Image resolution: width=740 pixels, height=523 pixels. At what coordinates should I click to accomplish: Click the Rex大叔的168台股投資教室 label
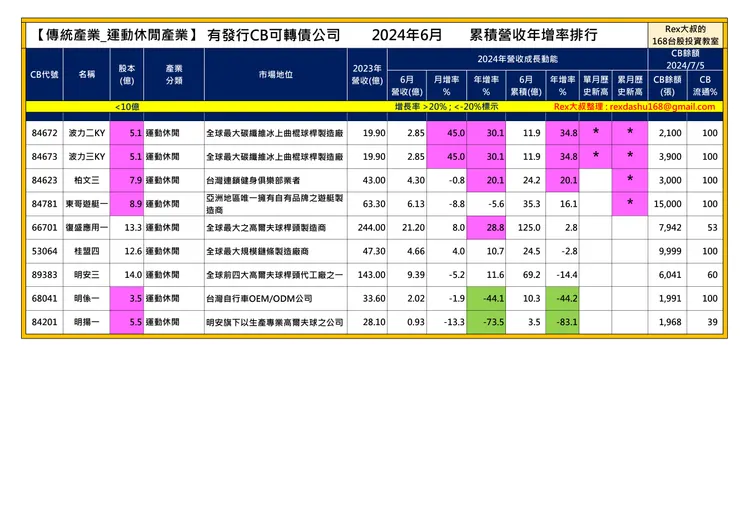(x=685, y=35)
